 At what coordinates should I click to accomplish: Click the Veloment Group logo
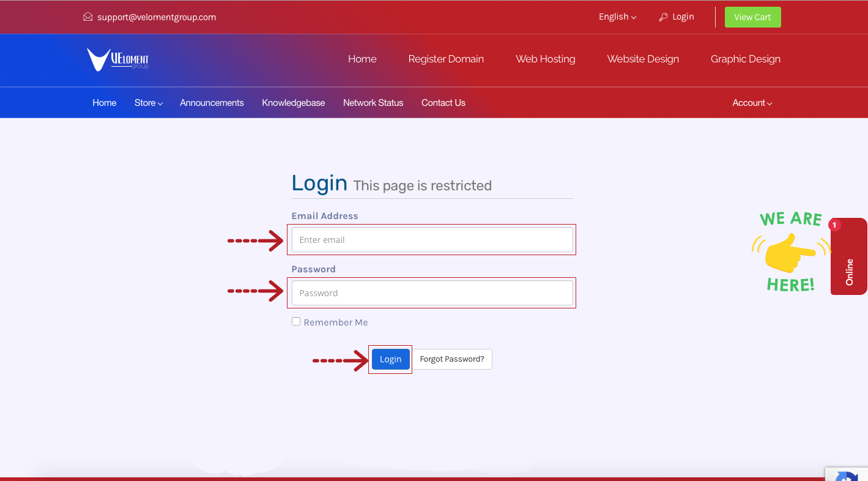pyautogui.click(x=117, y=59)
